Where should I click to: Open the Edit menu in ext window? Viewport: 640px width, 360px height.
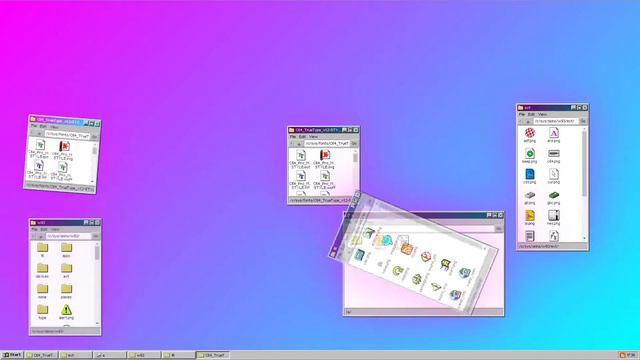coord(531,114)
